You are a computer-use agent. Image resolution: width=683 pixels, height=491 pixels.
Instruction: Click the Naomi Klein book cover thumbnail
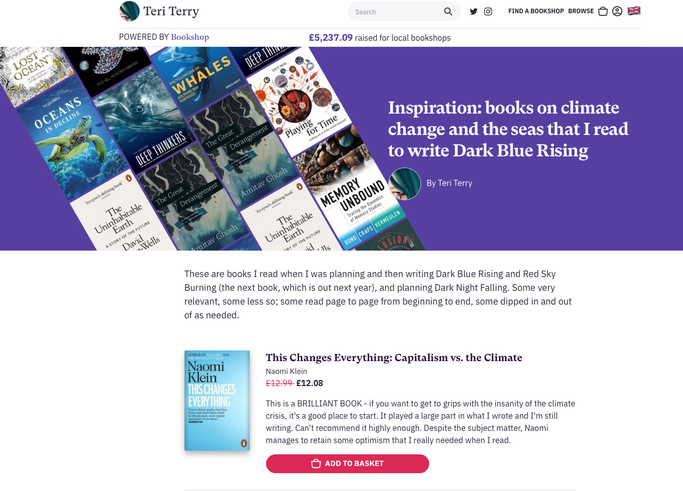(217, 400)
